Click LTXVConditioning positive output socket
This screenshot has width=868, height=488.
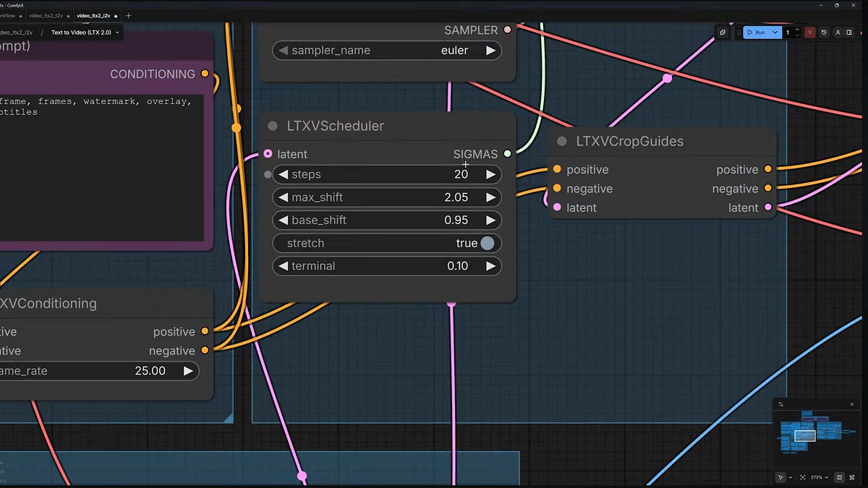(x=205, y=331)
